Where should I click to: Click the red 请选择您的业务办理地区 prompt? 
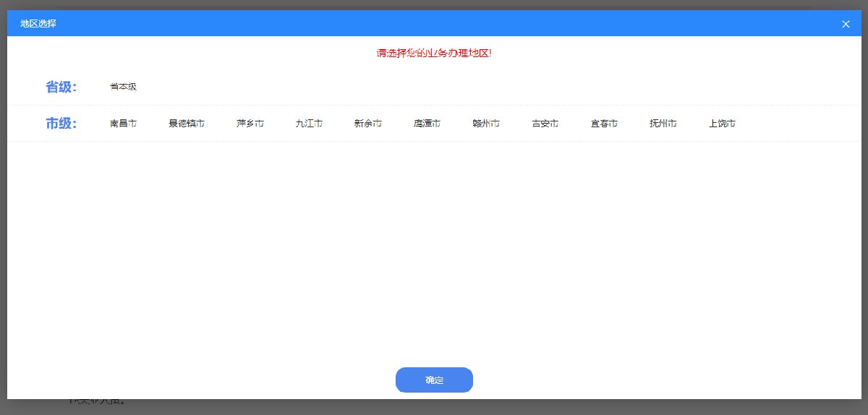coord(434,54)
